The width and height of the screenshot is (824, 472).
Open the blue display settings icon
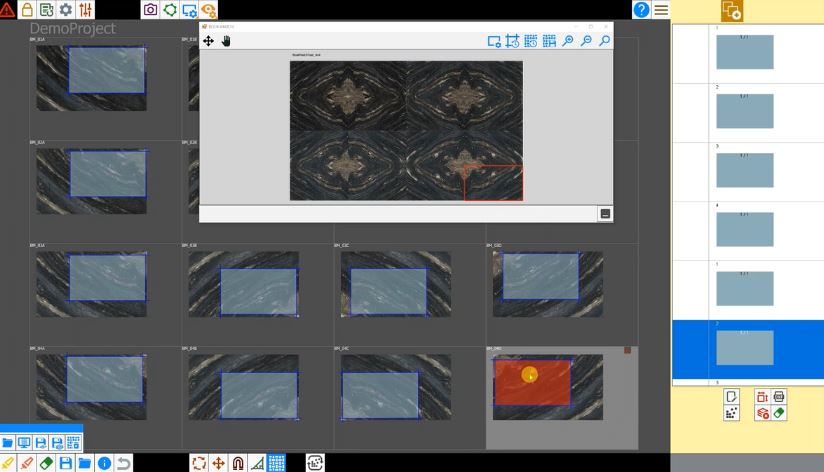pos(189,9)
